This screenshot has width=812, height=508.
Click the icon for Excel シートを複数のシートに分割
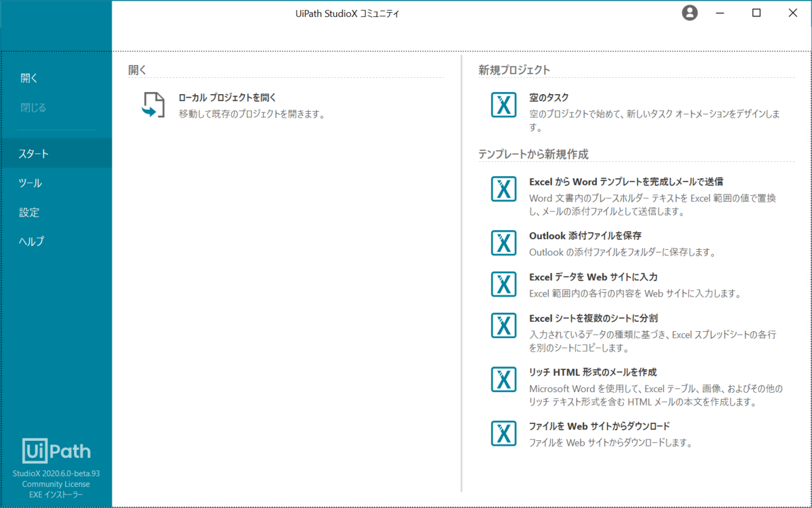(x=503, y=324)
